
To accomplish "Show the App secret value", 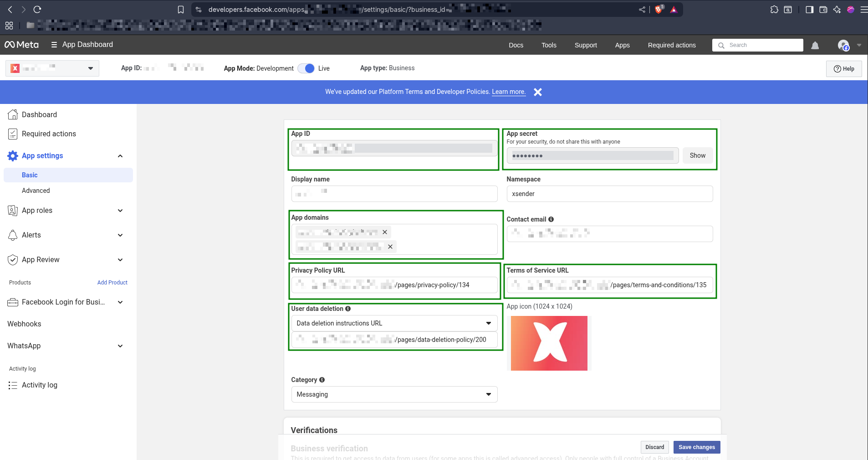I will [697, 155].
